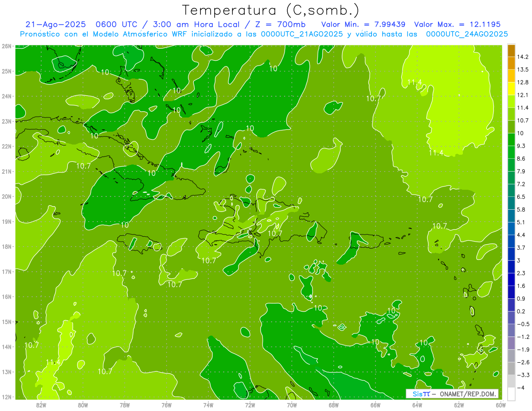Click the '14N' latitude axis label

tap(6, 347)
